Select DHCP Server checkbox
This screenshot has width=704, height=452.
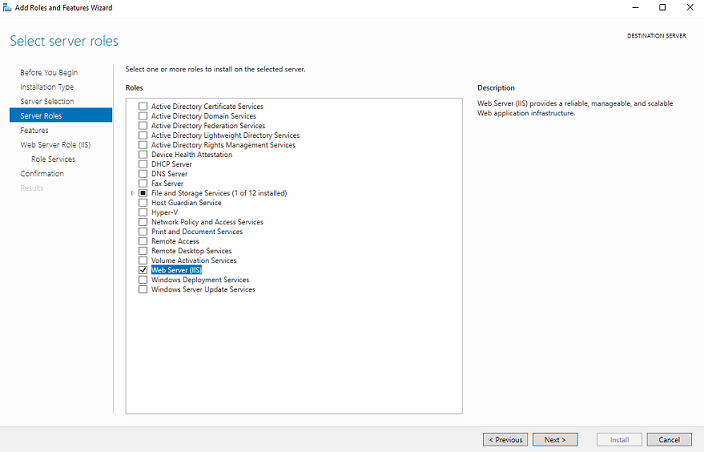click(x=143, y=164)
